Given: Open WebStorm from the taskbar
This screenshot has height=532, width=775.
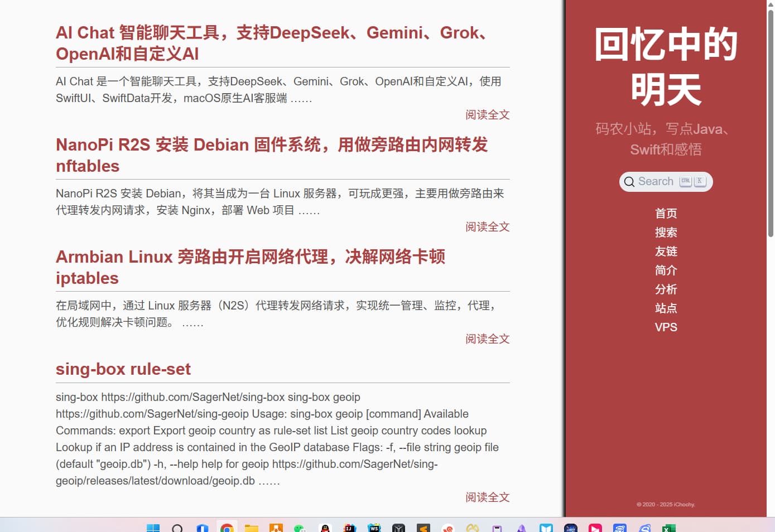Looking at the screenshot, I should (374, 528).
